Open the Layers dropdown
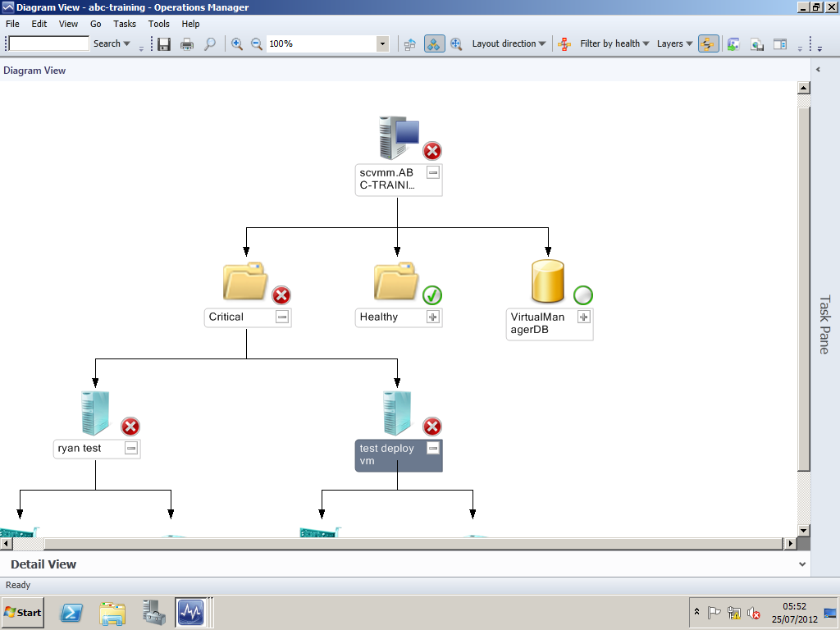 [x=674, y=44]
